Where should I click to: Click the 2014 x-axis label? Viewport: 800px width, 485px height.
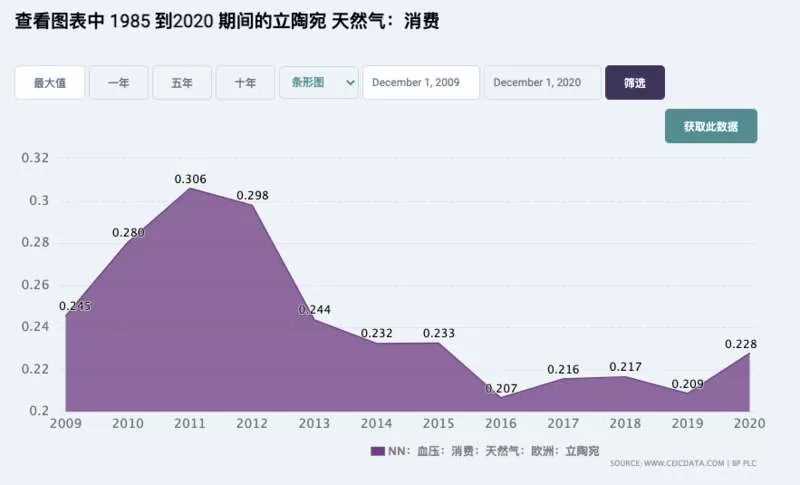point(377,423)
